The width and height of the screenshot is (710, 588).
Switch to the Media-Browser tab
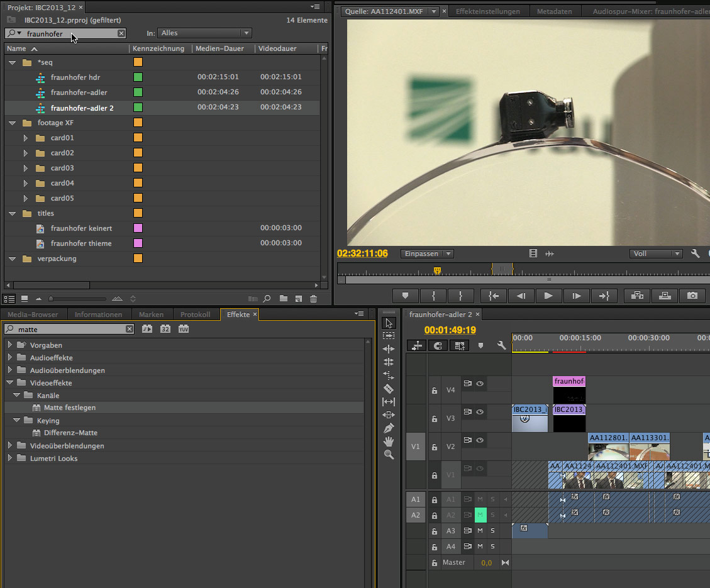(x=33, y=314)
